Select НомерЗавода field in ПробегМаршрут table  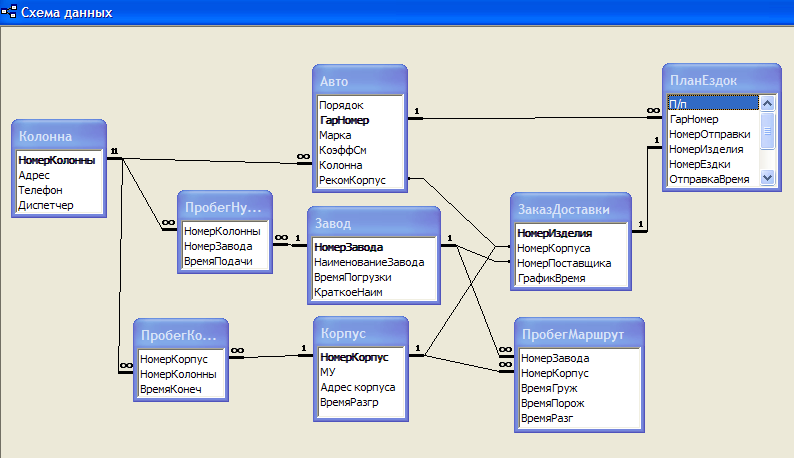579,358
